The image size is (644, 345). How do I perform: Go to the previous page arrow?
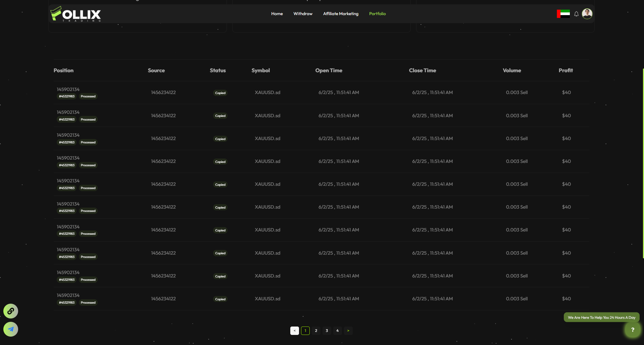coord(294,331)
